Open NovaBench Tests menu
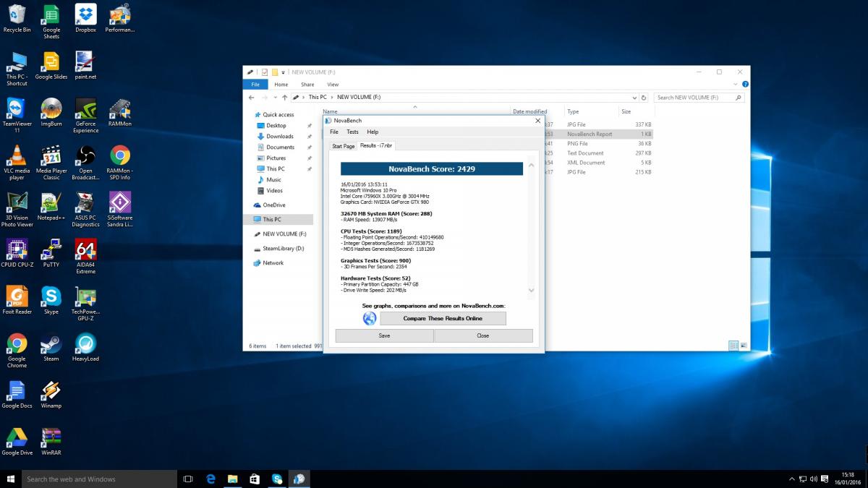This screenshot has width=868, height=488. 352,132
